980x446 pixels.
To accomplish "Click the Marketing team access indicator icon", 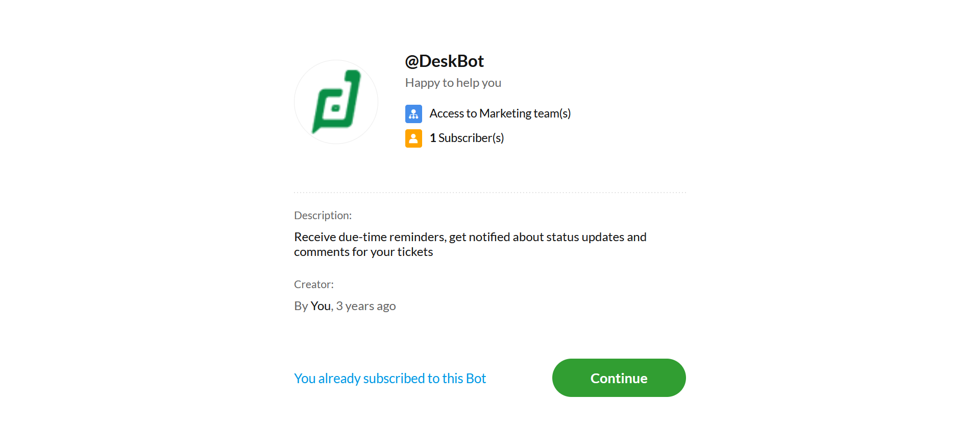I will [413, 113].
